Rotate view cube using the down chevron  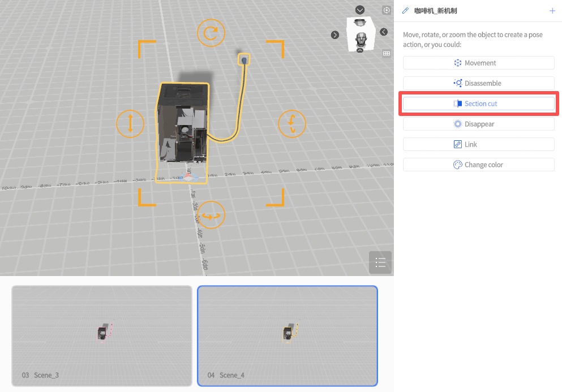pos(360,10)
